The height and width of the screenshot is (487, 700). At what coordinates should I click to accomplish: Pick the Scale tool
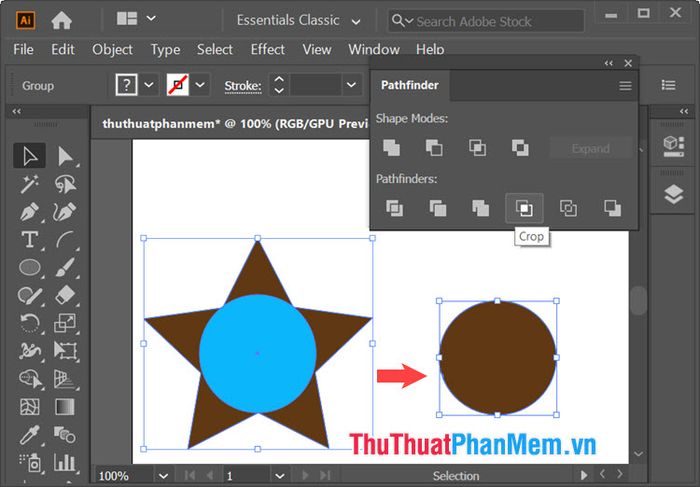click(65, 323)
